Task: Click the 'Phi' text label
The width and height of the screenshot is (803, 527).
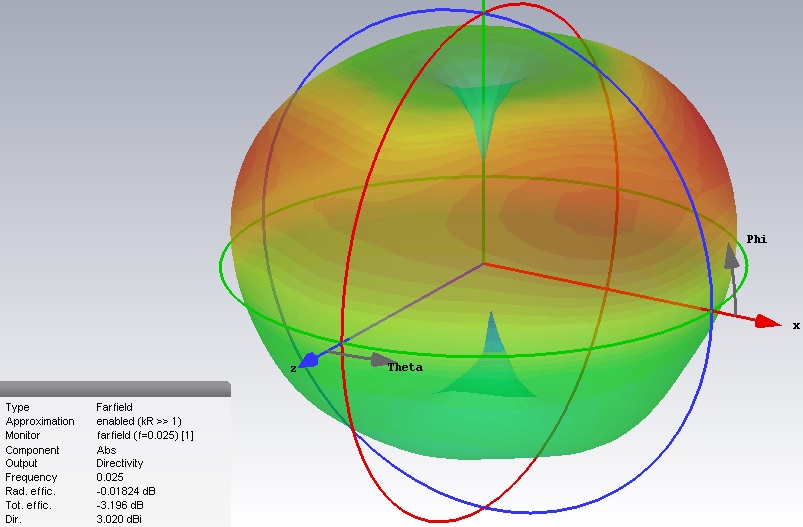Action: click(x=757, y=239)
